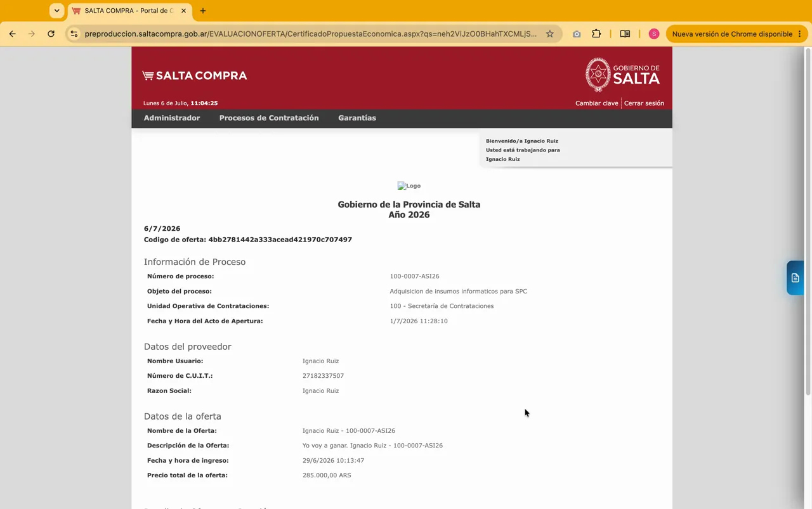
Task: Click the Información de Proceso heading
Action: 195,262
